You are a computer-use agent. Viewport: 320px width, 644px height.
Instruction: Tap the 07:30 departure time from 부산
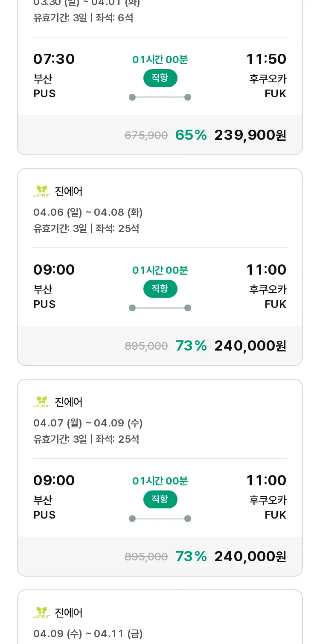[54, 59]
